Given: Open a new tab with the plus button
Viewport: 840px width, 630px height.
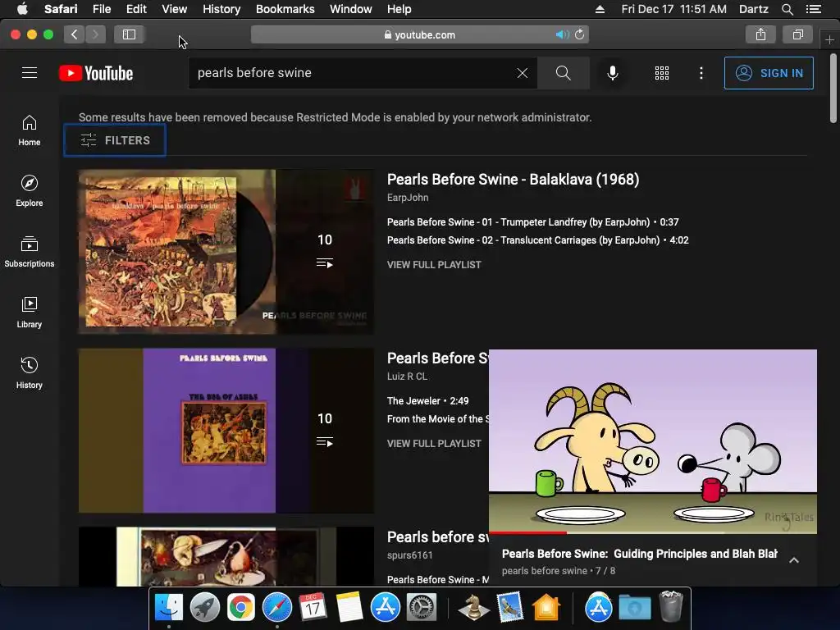Looking at the screenshot, I should [829, 39].
